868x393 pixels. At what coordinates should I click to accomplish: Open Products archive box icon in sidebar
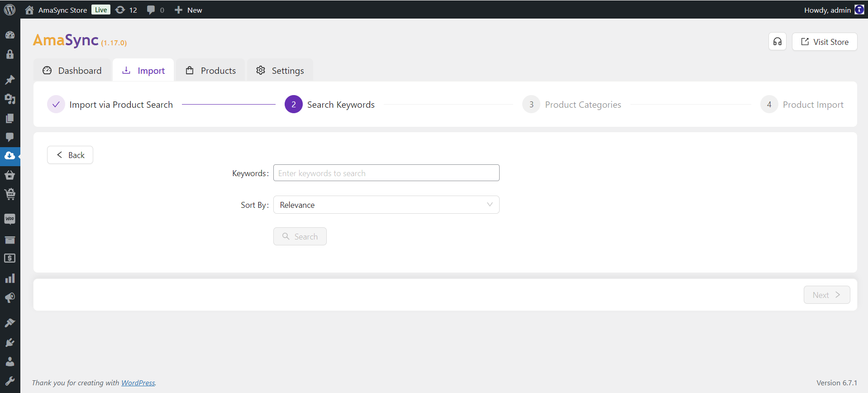pyautogui.click(x=10, y=240)
